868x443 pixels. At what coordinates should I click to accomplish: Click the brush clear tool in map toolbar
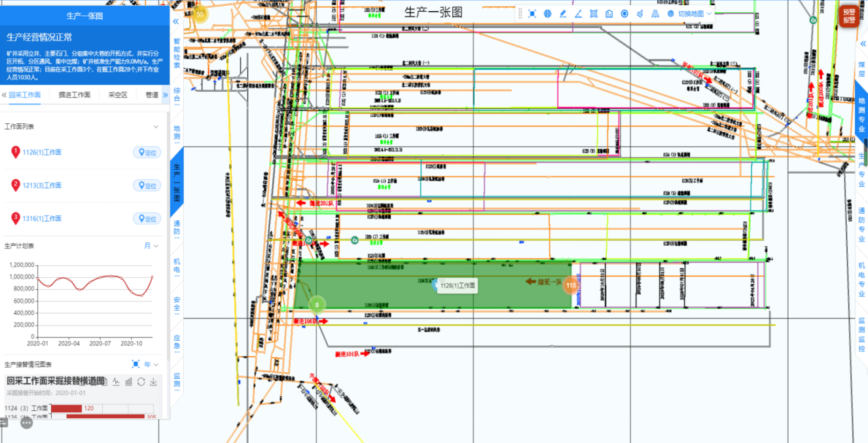tap(640, 14)
